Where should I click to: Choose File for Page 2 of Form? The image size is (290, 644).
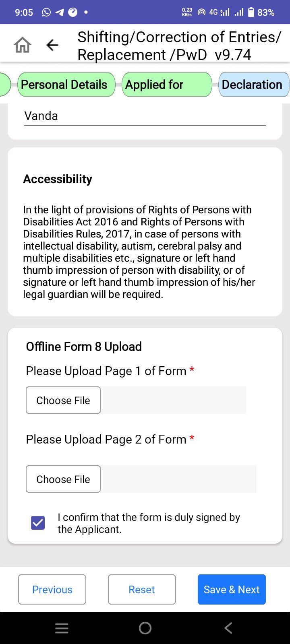63,479
